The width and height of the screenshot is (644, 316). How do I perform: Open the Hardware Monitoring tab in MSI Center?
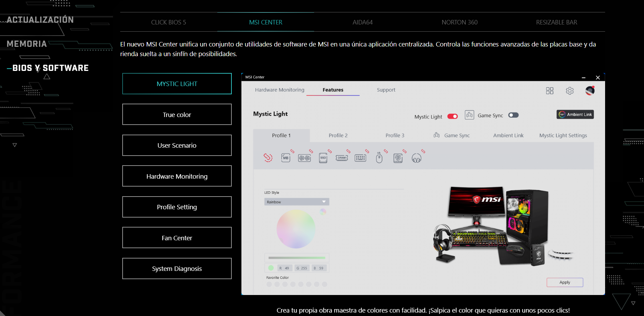pyautogui.click(x=280, y=90)
